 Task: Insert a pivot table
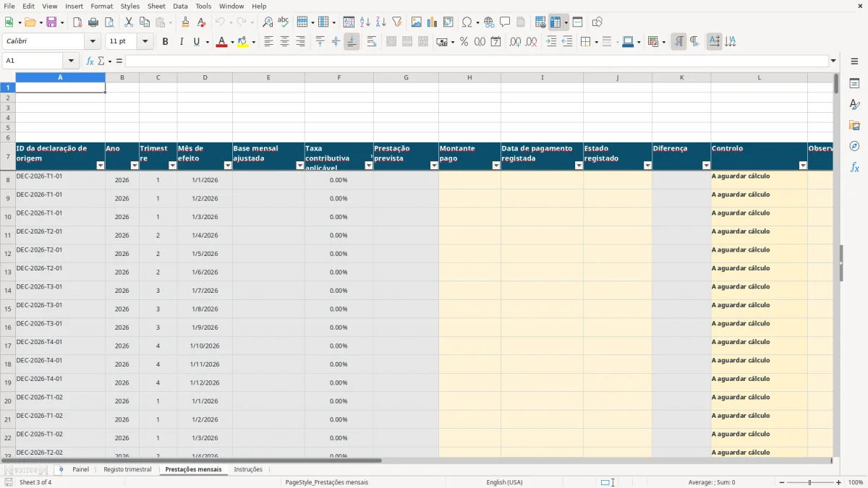[x=448, y=22]
